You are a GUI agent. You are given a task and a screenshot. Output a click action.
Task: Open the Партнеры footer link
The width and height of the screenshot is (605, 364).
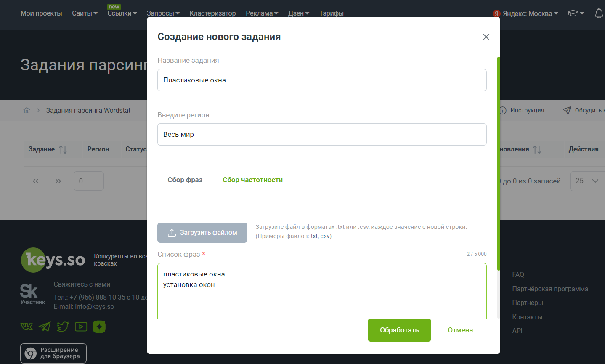(528, 303)
